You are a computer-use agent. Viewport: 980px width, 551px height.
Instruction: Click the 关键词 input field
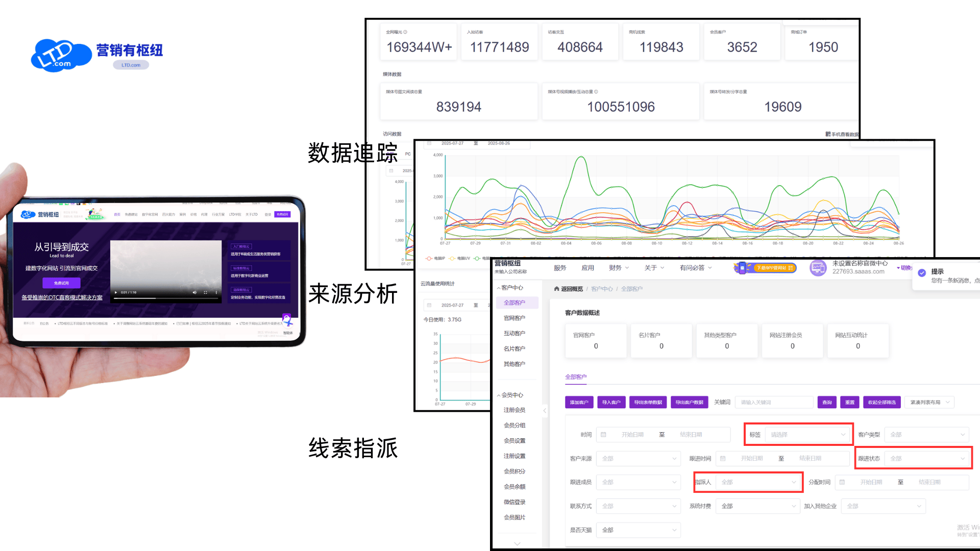click(x=774, y=403)
